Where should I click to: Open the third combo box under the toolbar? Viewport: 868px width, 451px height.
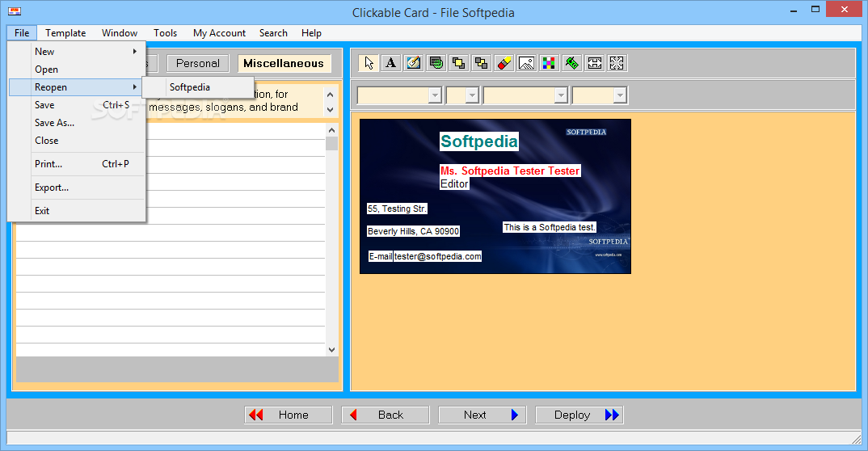[526, 95]
